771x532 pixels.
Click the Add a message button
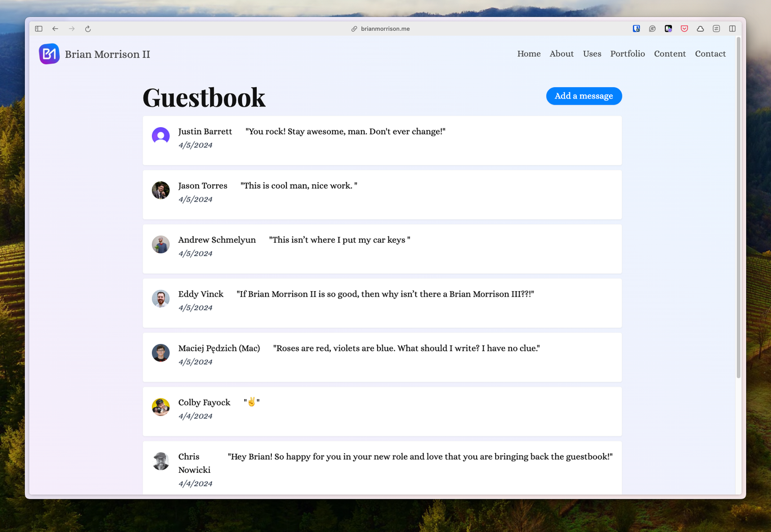[584, 96]
